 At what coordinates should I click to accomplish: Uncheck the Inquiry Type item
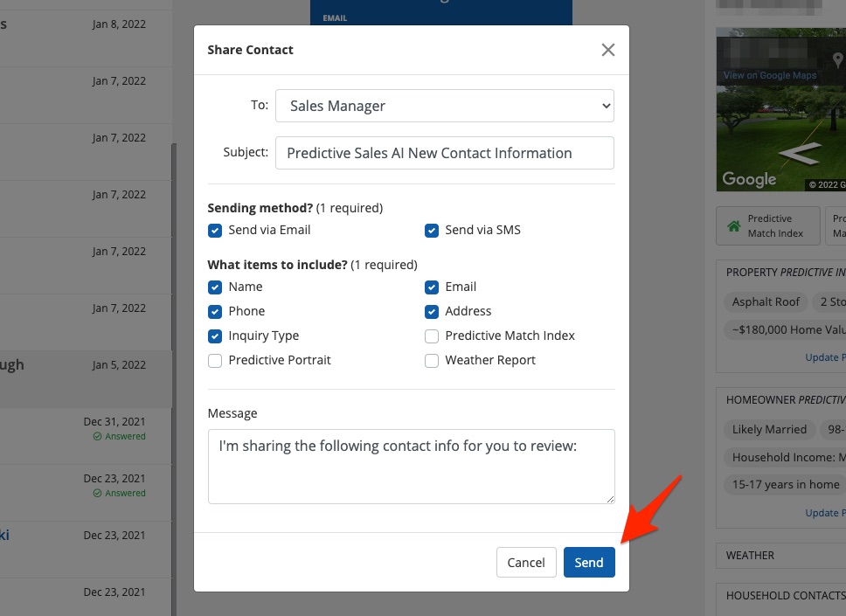(215, 336)
